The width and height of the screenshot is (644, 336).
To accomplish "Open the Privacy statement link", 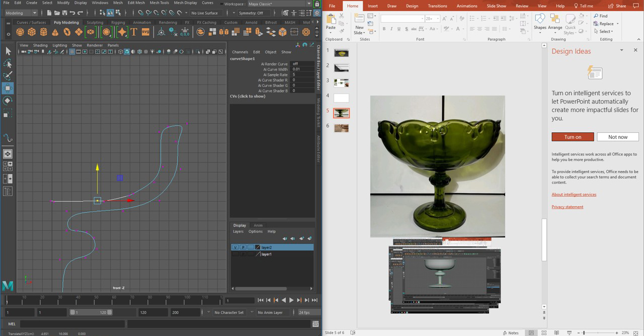I will click(x=568, y=207).
